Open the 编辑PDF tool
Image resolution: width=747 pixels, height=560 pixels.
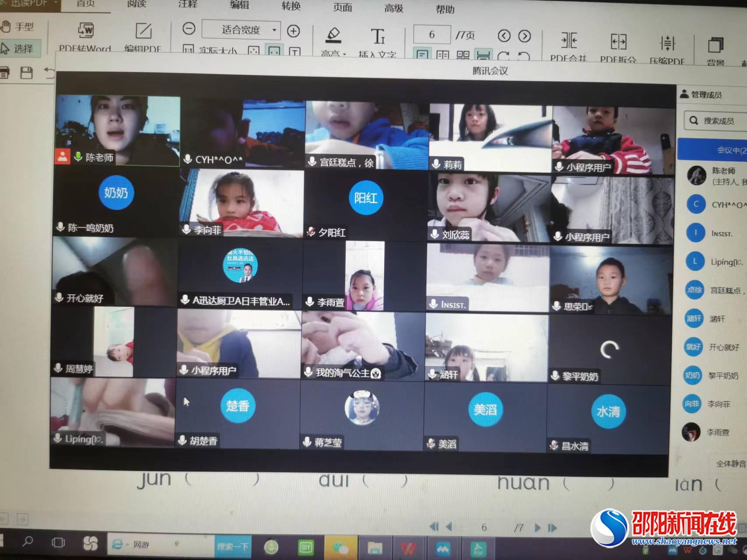pyautogui.click(x=143, y=31)
